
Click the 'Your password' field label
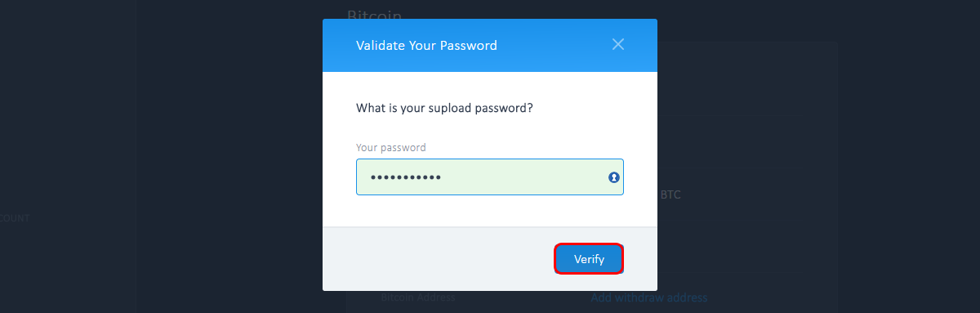pyautogui.click(x=391, y=148)
